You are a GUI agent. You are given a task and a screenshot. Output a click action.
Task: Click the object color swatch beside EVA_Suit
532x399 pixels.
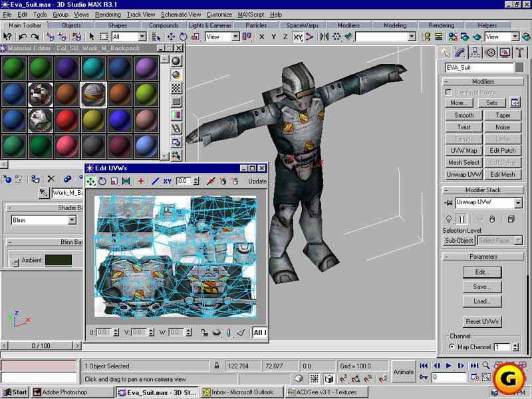point(519,68)
